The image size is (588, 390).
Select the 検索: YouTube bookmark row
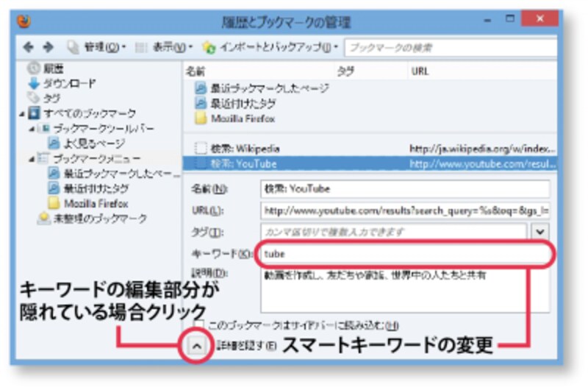pos(370,163)
